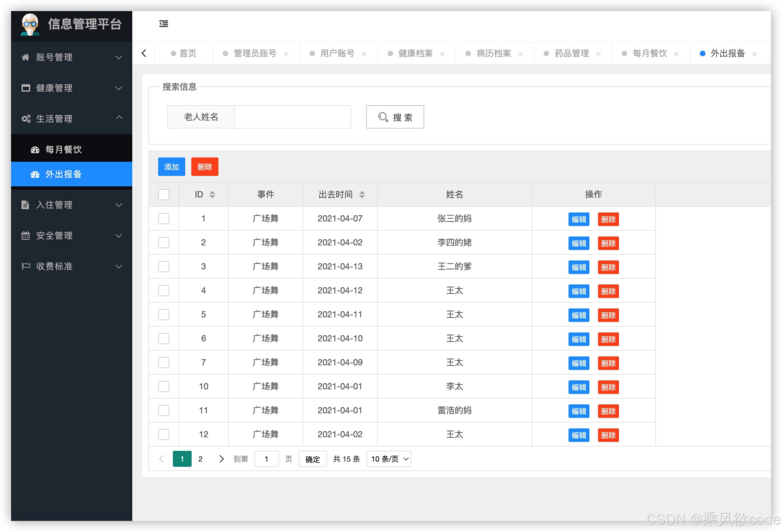Image resolution: width=782 pixels, height=532 pixels.
Task: Click the 生活管理 gear icon
Action: point(26,118)
